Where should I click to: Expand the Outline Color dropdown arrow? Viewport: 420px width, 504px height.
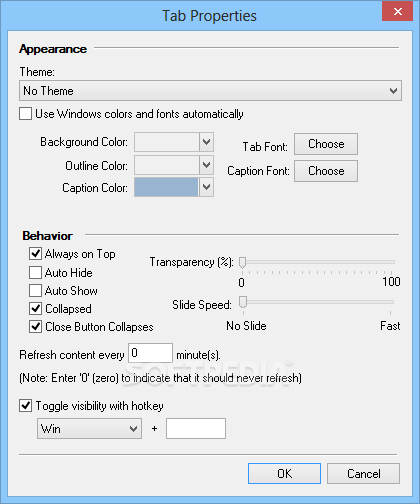(207, 165)
